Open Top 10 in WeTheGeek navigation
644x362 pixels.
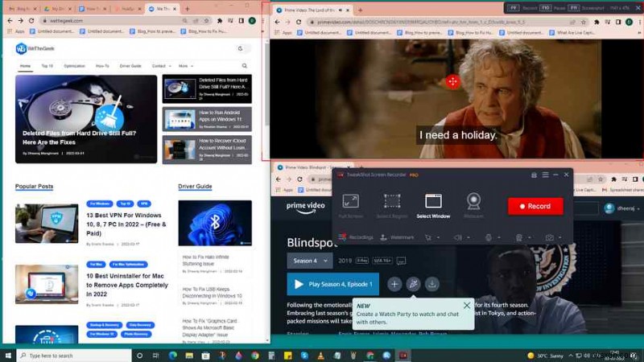coord(47,66)
